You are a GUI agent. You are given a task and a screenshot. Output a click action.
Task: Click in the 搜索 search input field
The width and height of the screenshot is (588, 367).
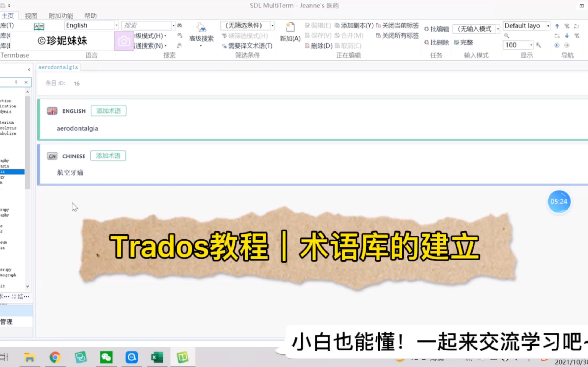(147, 25)
